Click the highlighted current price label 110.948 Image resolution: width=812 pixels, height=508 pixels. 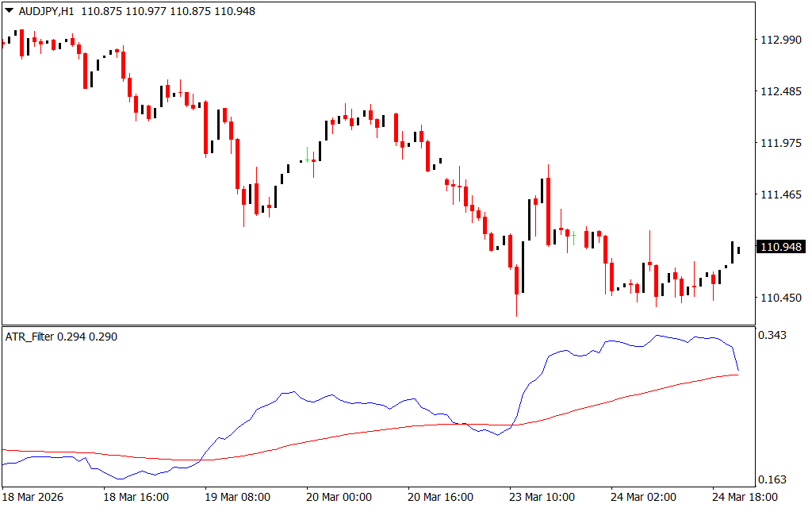click(x=780, y=247)
